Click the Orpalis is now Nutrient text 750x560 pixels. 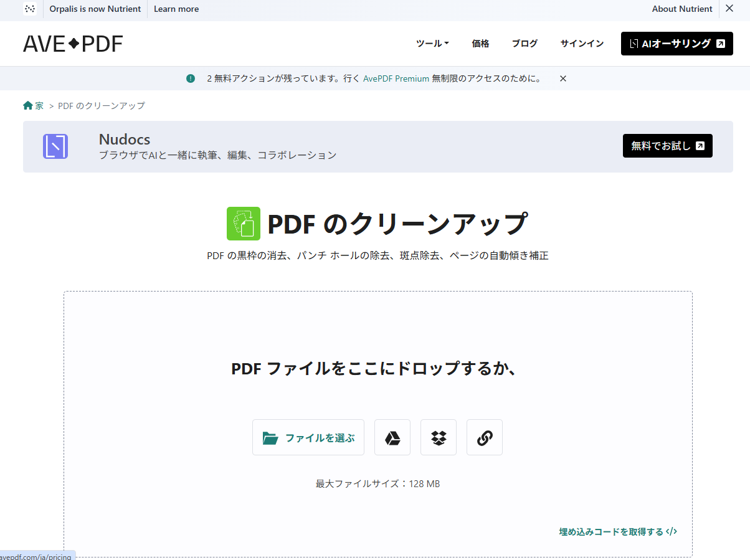pyautogui.click(x=95, y=9)
